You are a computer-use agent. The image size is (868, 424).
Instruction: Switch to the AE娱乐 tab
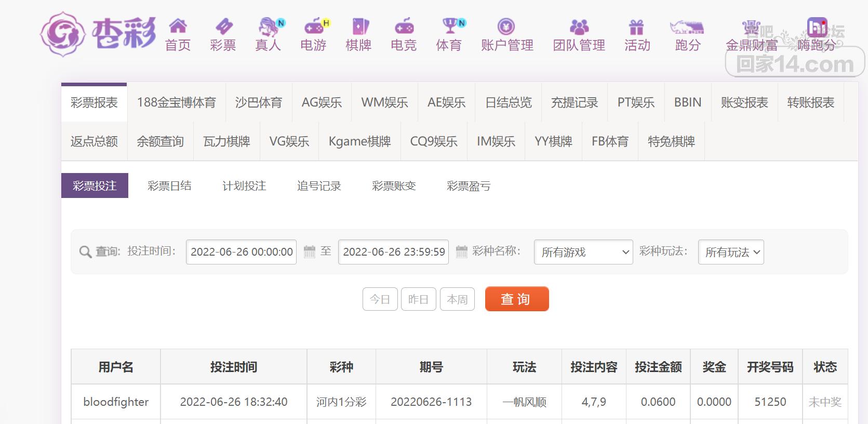coord(447,102)
